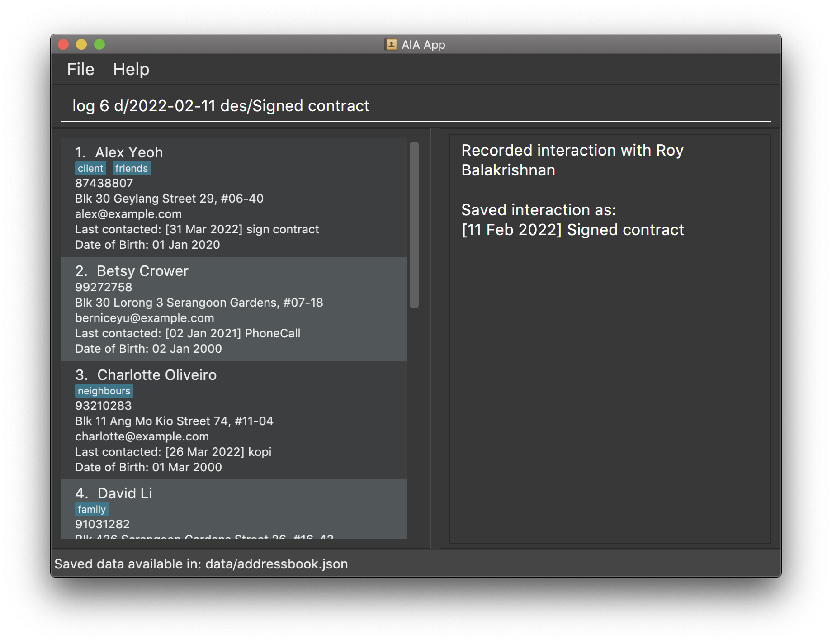Select the David Li contact name

click(125, 493)
